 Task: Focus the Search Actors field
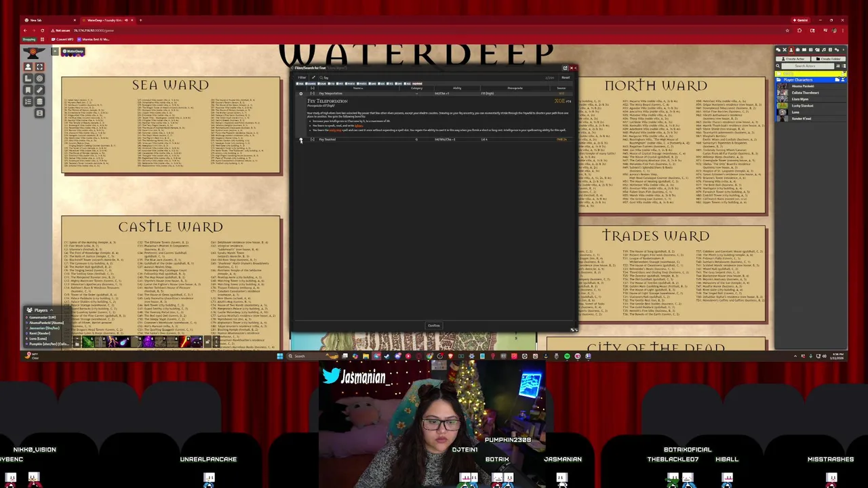tap(808, 66)
